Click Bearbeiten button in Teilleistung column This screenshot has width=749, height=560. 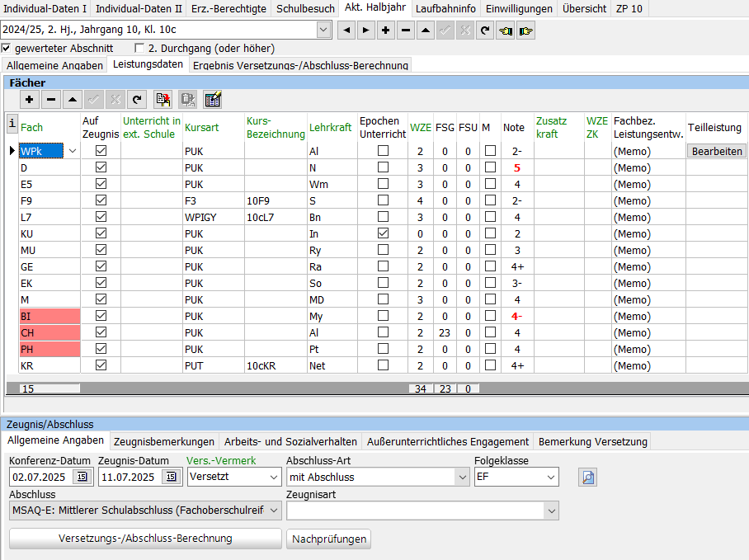(717, 151)
